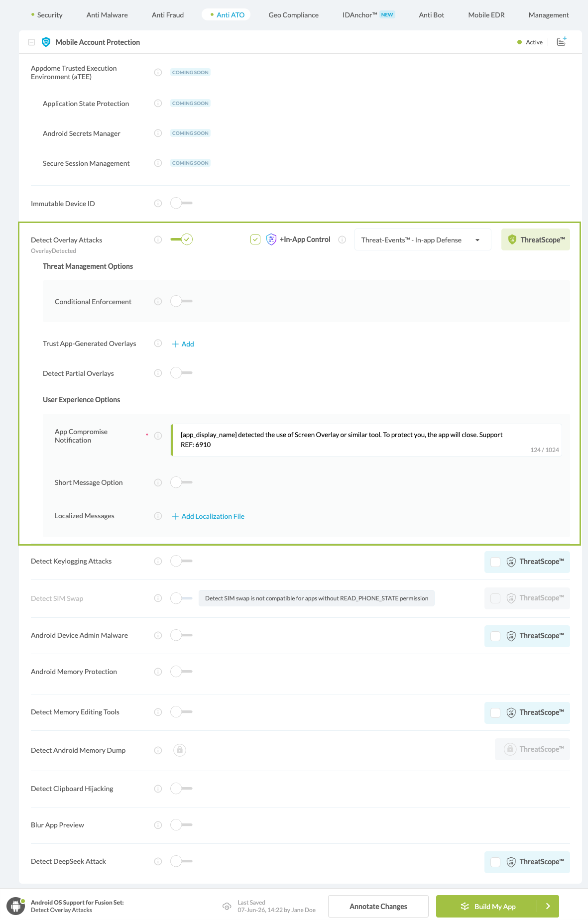The height and width of the screenshot is (920, 588).
Task: Show info for Detect Partial Overlays
Action: (x=158, y=373)
